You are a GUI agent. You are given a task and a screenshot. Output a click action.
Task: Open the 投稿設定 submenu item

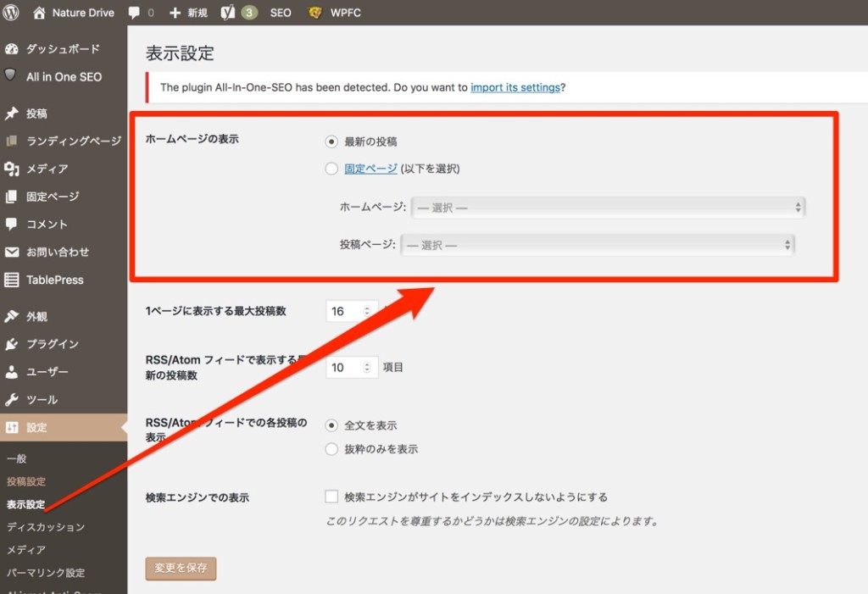[x=26, y=481]
